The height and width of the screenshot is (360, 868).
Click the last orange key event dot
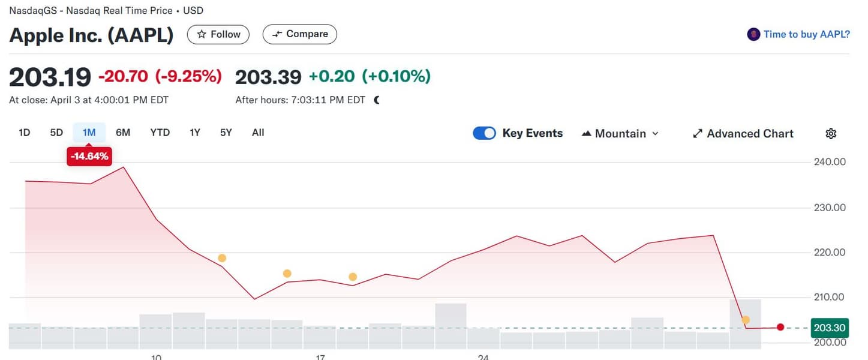746,320
